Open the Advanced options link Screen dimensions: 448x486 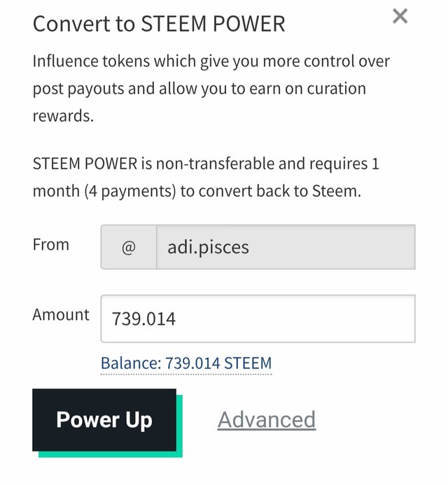point(267,419)
